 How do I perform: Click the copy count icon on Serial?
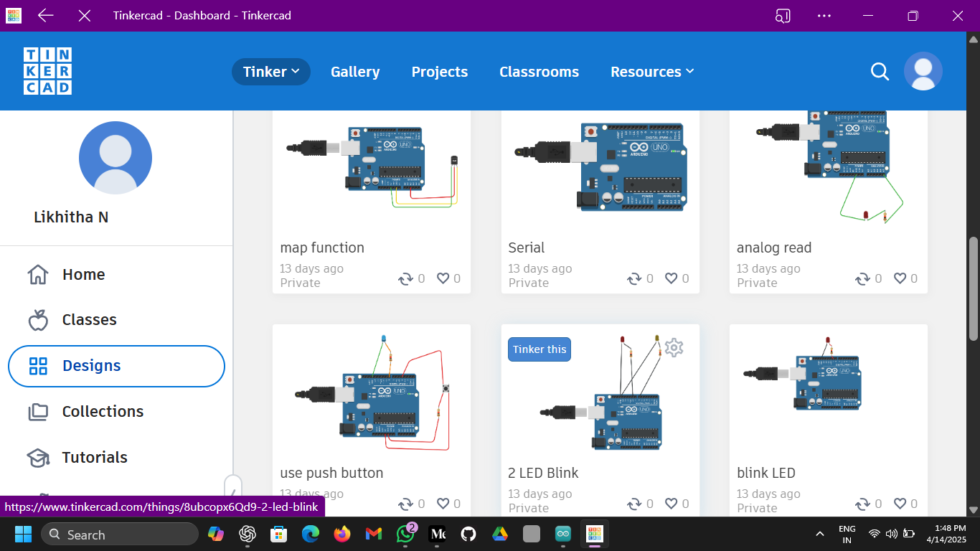[x=634, y=278]
